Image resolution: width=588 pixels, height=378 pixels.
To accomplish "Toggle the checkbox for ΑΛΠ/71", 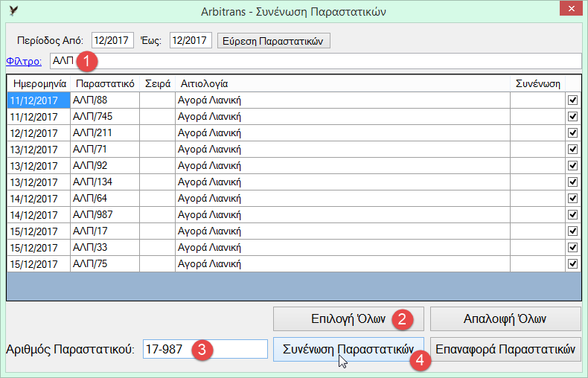I will tap(572, 150).
